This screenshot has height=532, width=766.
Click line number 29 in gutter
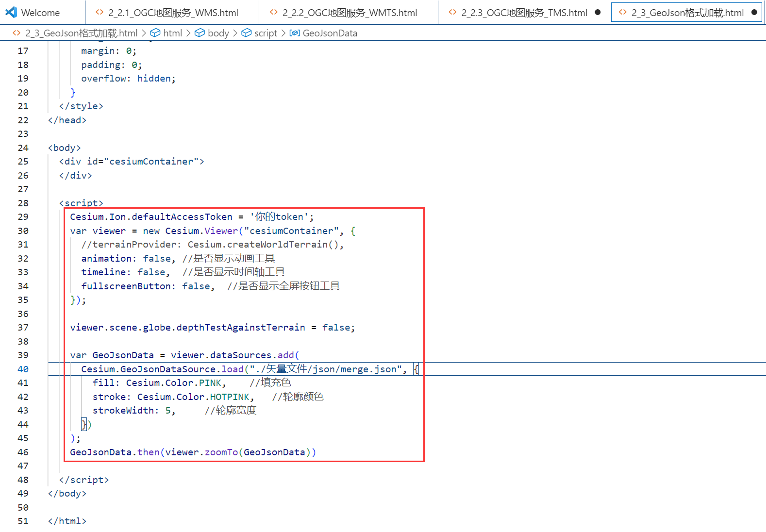(x=23, y=217)
